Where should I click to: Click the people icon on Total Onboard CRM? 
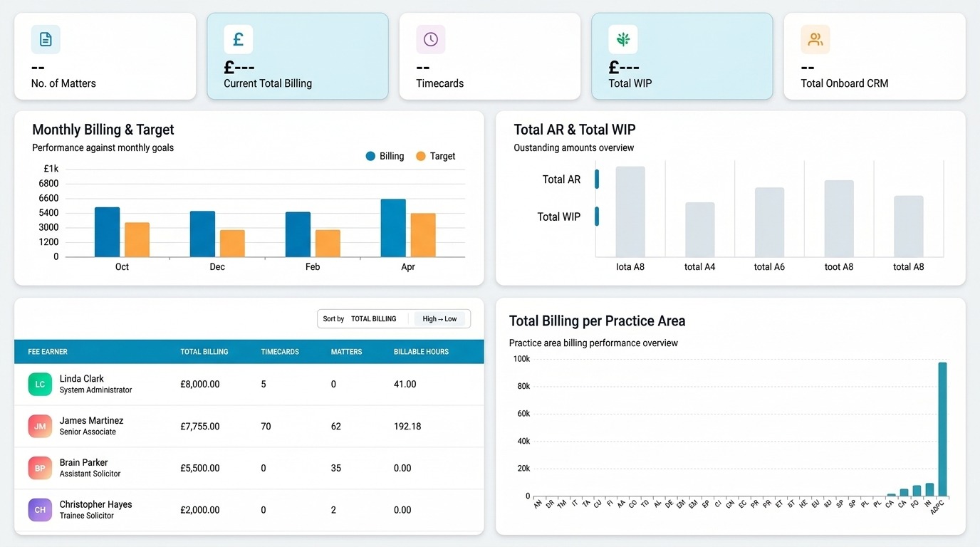coord(815,39)
